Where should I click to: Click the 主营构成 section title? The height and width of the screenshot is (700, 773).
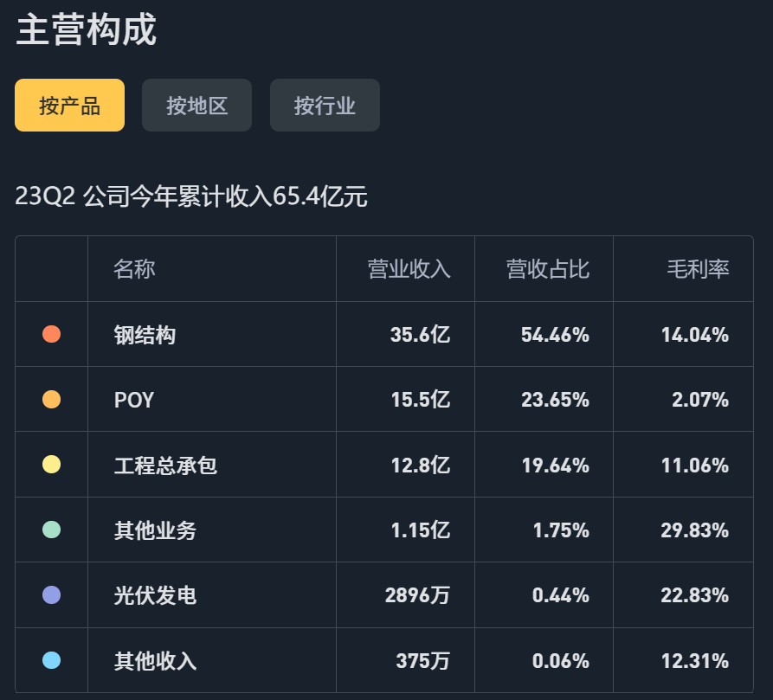click(87, 29)
